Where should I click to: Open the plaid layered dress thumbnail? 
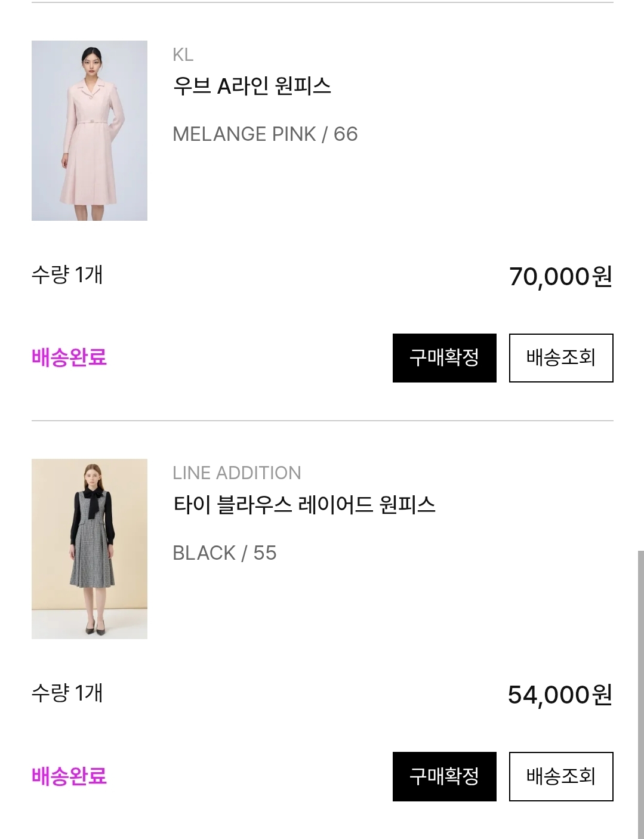point(90,549)
